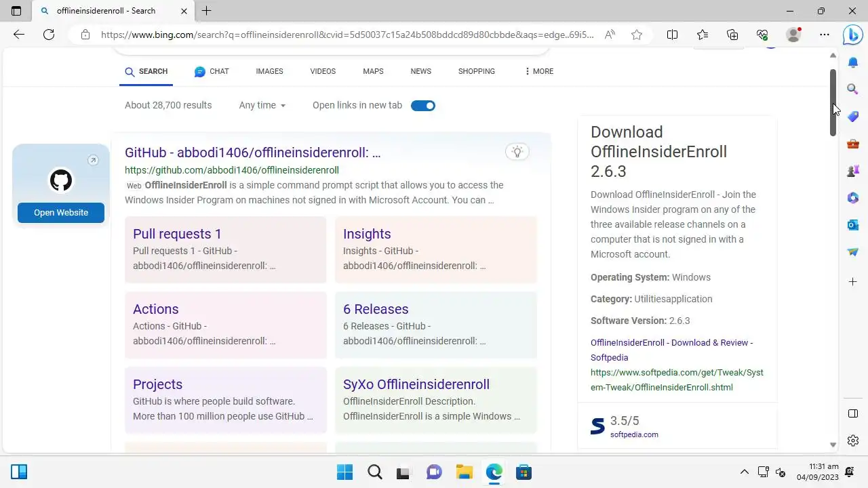868x488 pixels.
Task: Open sidebar shopping tag icon
Action: click(853, 117)
